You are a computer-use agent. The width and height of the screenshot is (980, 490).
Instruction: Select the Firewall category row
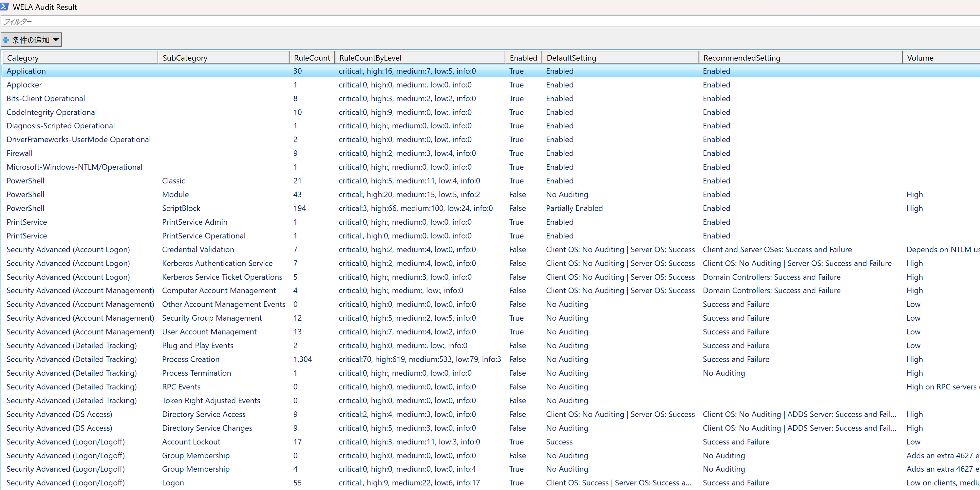(20, 153)
